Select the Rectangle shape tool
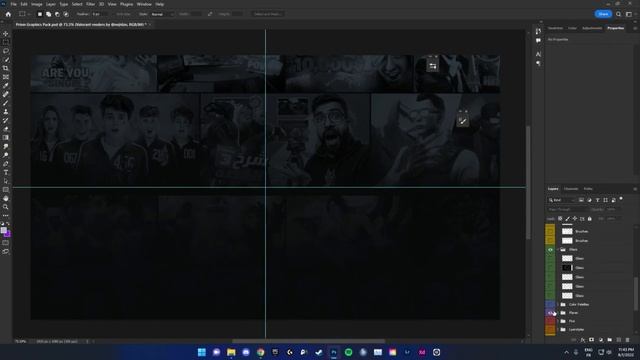Image resolution: width=640 pixels, height=360 pixels. click(6, 190)
